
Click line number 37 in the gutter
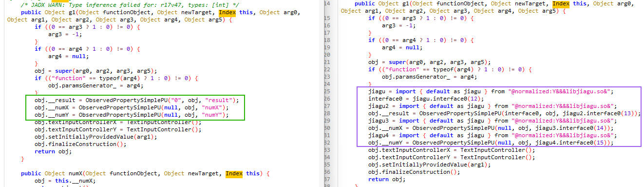[x=327, y=179]
